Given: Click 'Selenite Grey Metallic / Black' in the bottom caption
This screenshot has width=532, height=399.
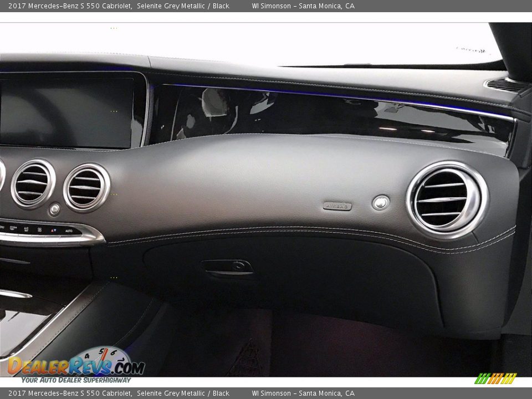Looking at the screenshot, I should point(183,393).
